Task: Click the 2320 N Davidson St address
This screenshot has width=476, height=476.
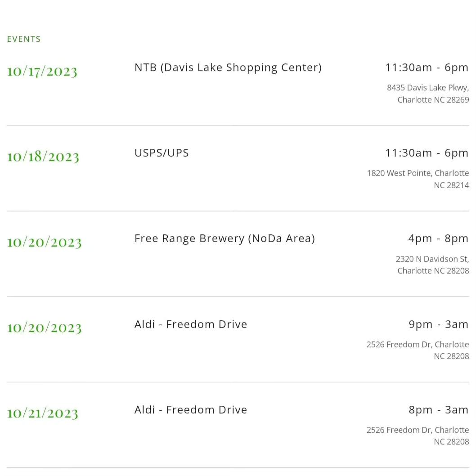Action: pyautogui.click(x=432, y=265)
